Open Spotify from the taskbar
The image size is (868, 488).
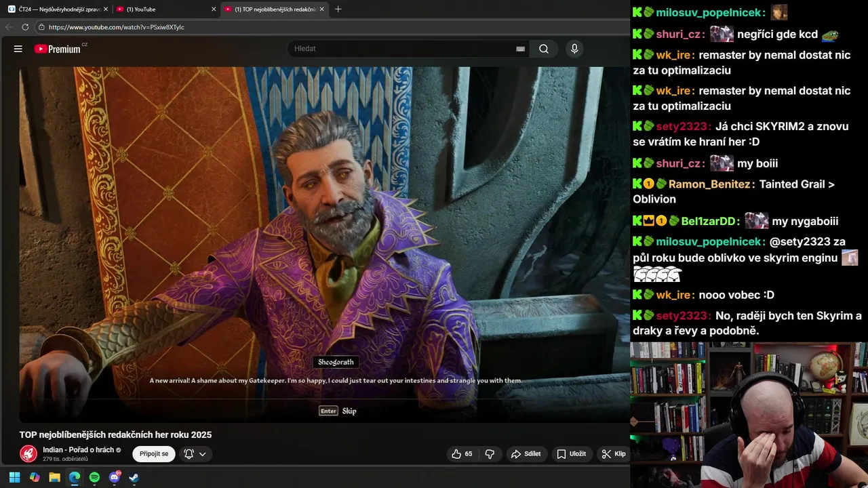pos(94,477)
